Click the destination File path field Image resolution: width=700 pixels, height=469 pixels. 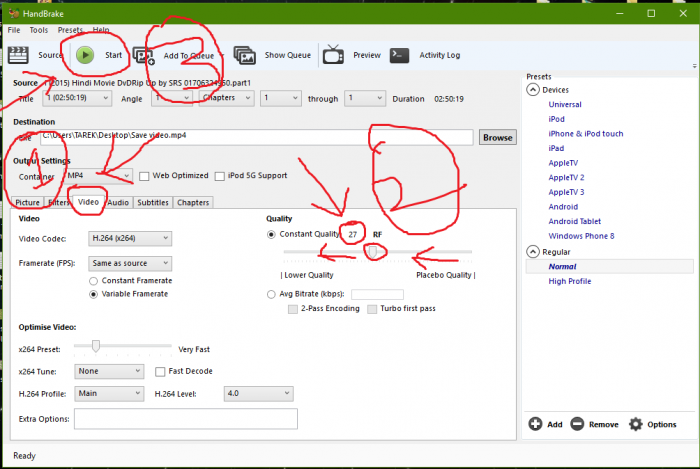[x=257, y=137]
